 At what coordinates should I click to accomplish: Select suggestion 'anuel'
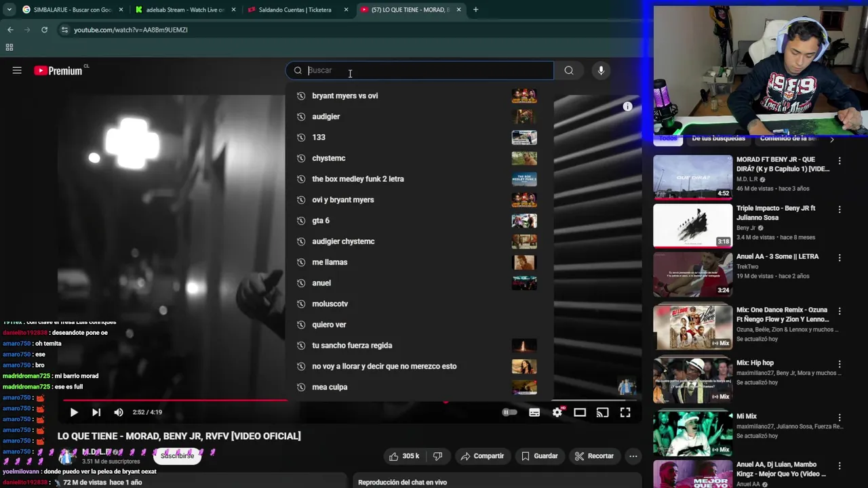420,283
